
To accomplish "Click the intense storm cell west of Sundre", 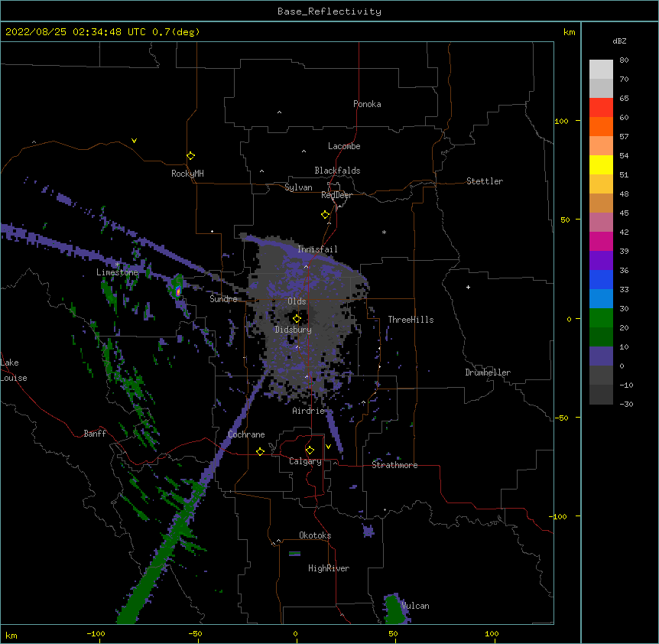I will pyautogui.click(x=178, y=290).
